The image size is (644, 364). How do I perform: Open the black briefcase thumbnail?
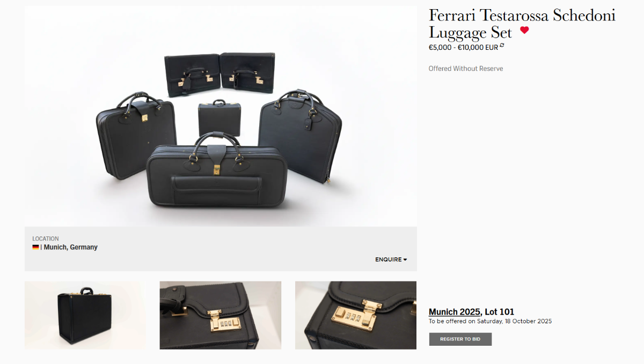85,315
